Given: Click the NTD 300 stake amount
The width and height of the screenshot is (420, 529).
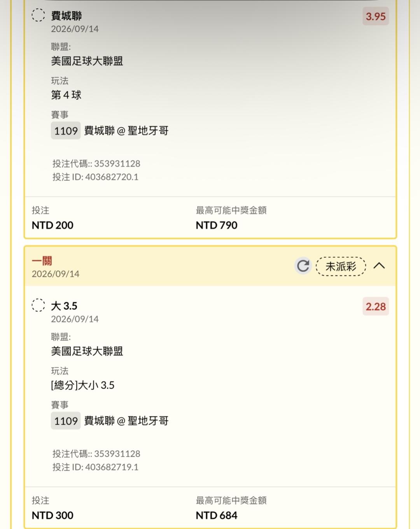Looking at the screenshot, I should click(x=52, y=515).
